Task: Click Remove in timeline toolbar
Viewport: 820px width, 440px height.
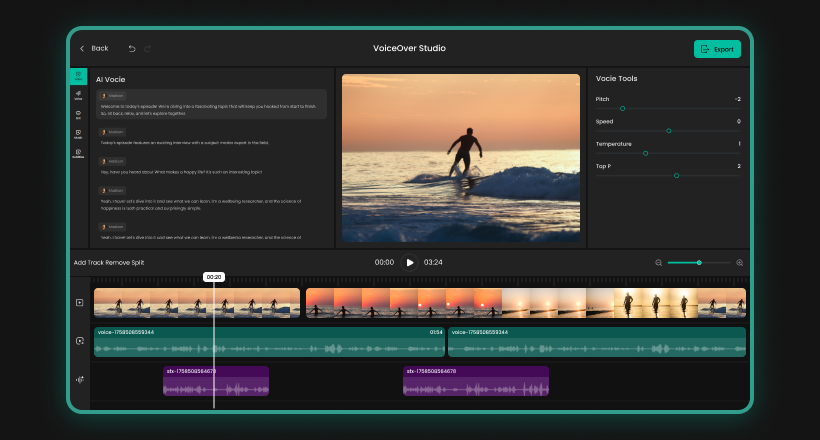Action: click(x=118, y=263)
